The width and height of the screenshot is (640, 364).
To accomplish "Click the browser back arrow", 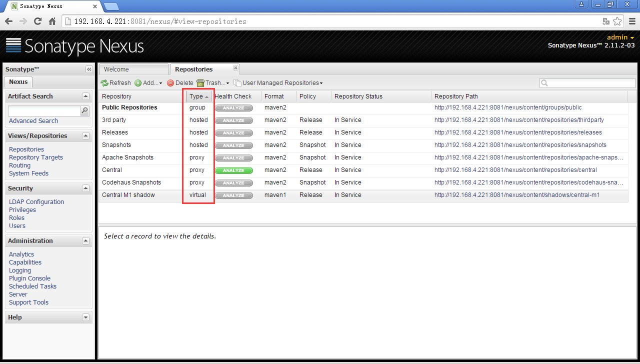I will coord(8,21).
